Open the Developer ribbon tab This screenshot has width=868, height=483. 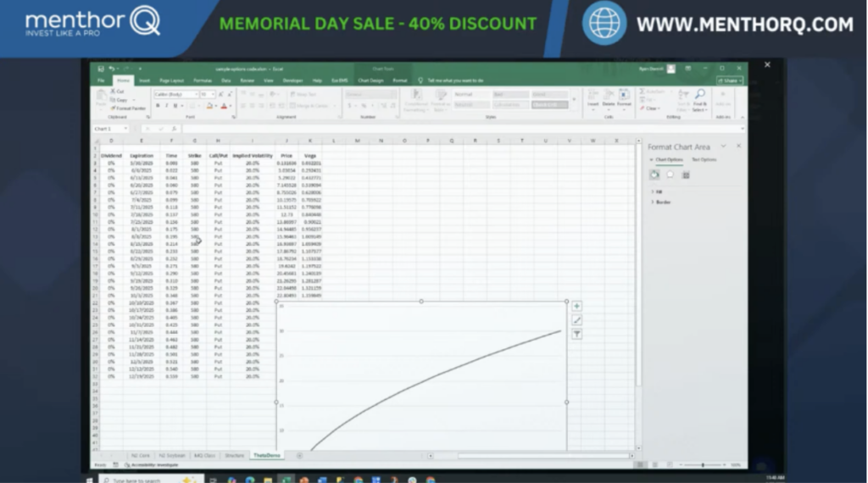(x=292, y=80)
